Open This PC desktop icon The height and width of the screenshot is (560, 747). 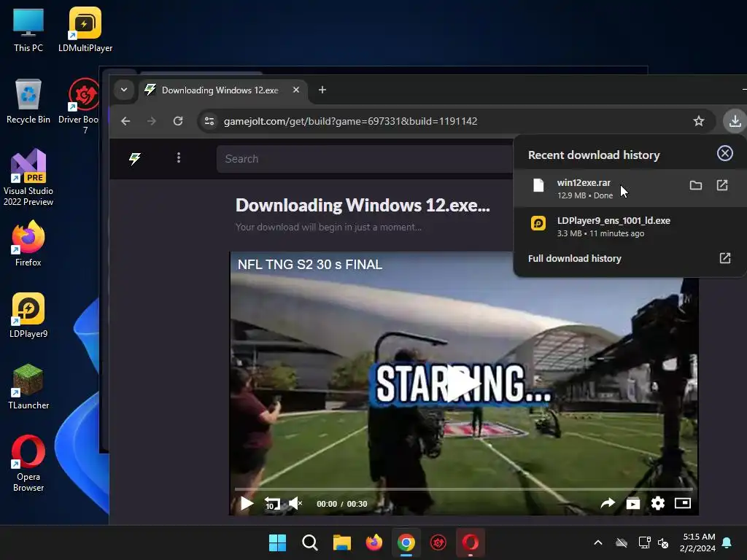28,31
